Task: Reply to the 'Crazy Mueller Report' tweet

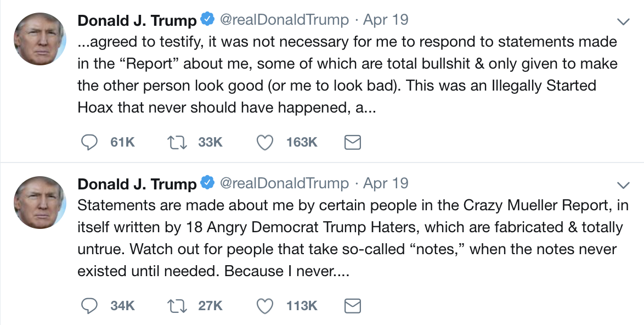Action: click(89, 306)
